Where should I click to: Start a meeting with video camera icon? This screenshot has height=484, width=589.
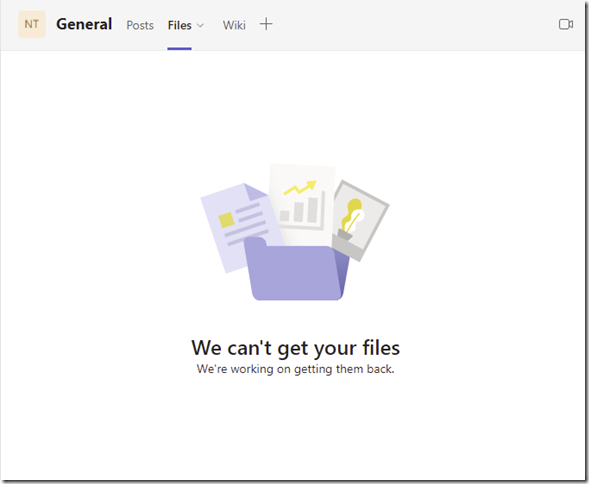pyautogui.click(x=566, y=24)
